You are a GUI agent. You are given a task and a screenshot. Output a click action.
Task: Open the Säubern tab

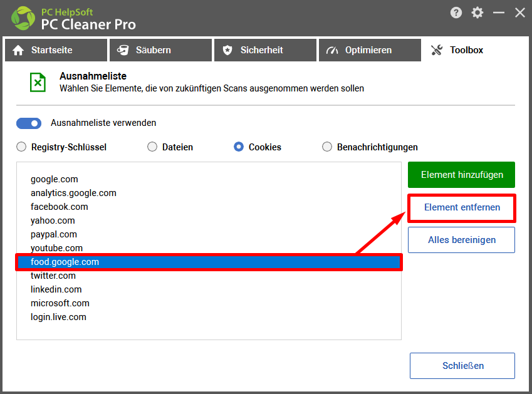pos(160,50)
